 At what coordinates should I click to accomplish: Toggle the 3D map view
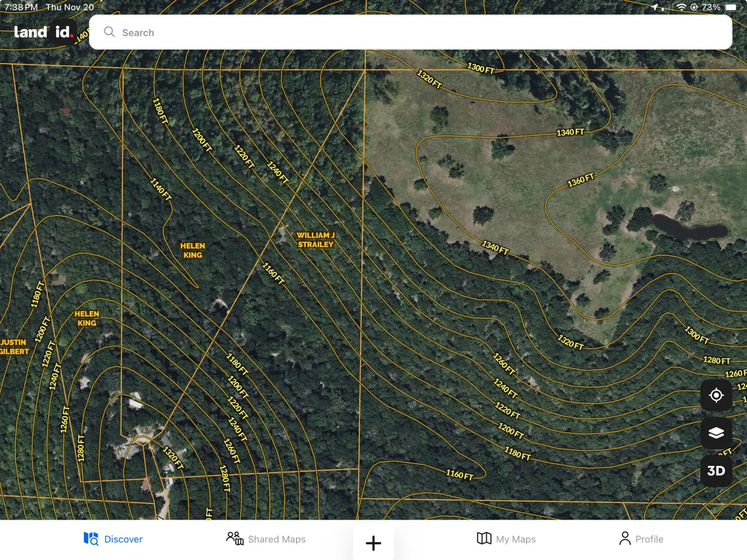716,471
